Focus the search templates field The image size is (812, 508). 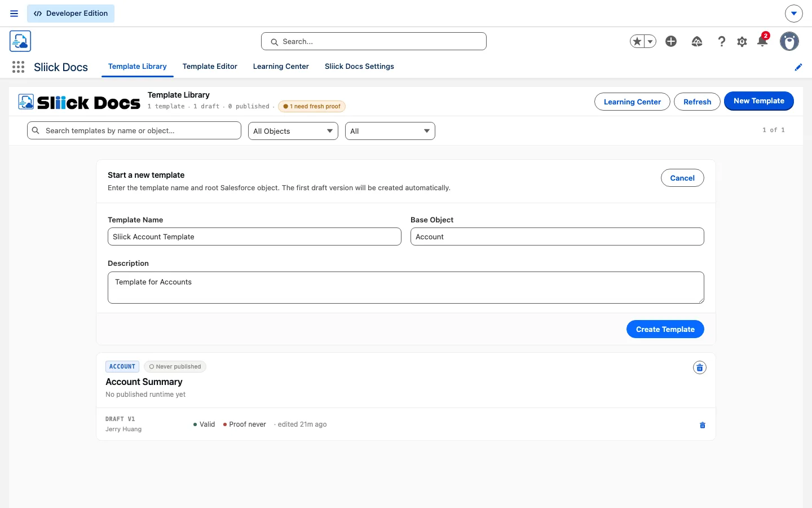[x=134, y=131]
